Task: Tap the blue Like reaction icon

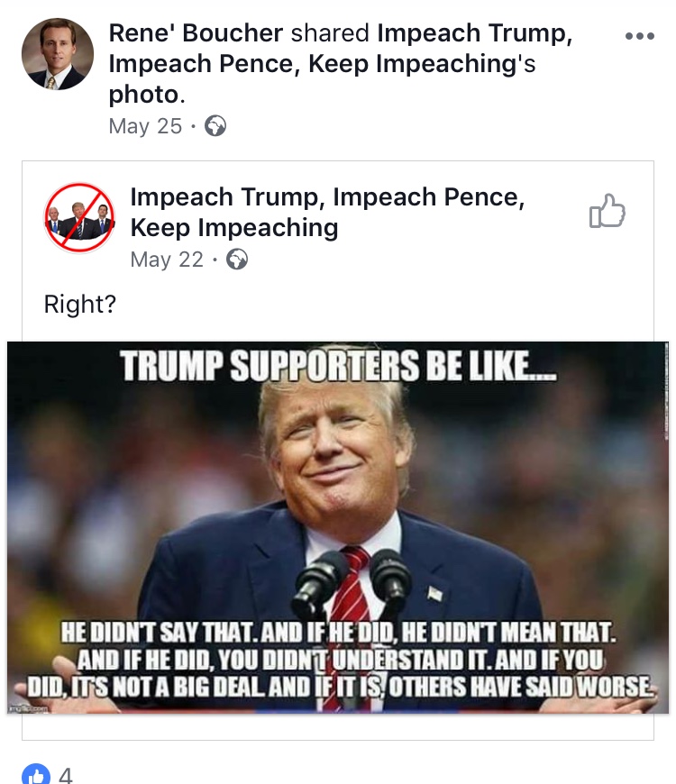Action: (x=36, y=775)
